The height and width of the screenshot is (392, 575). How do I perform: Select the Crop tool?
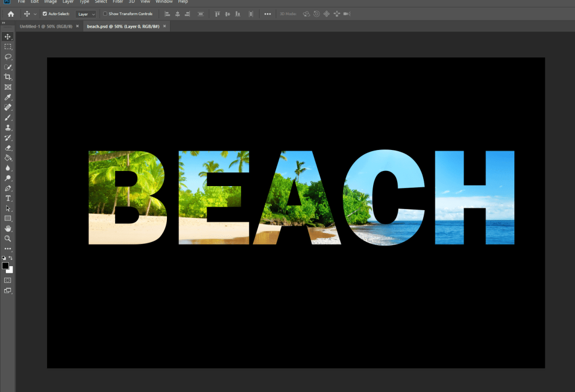[x=8, y=77]
